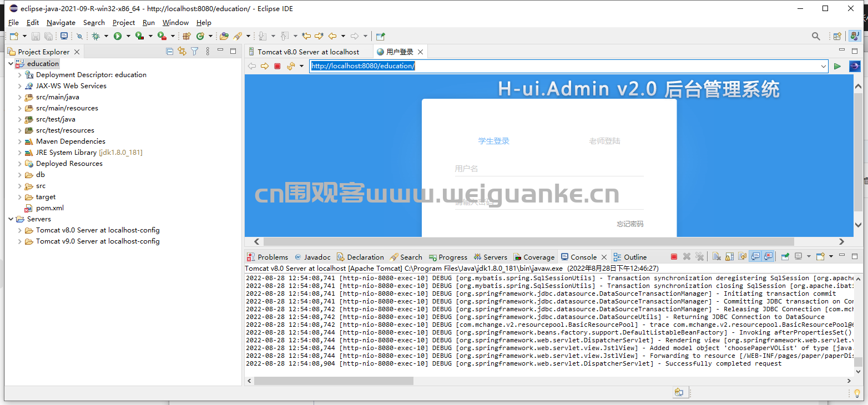Open the Run button dropdown arrow
This screenshot has height=405, width=868.
coord(128,36)
